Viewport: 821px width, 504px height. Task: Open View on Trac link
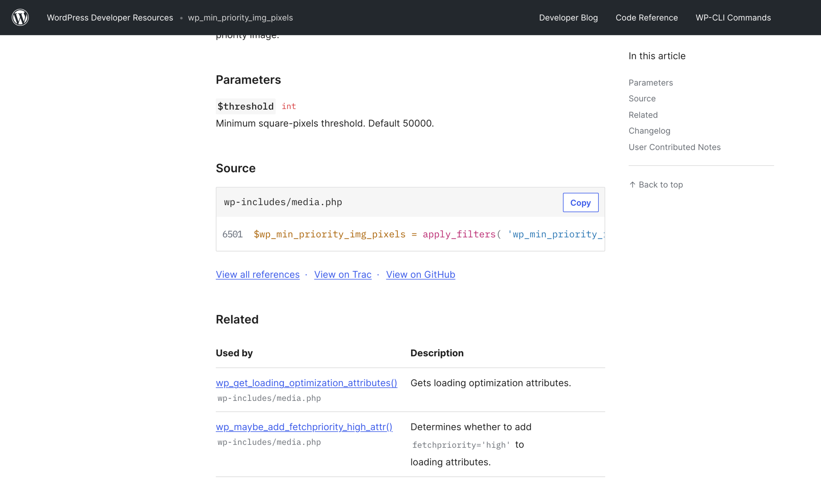coord(343,274)
